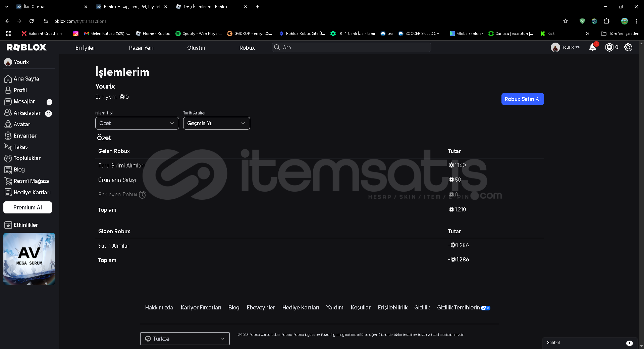
Task: Open the Yardım footer link
Action: pyautogui.click(x=335, y=307)
